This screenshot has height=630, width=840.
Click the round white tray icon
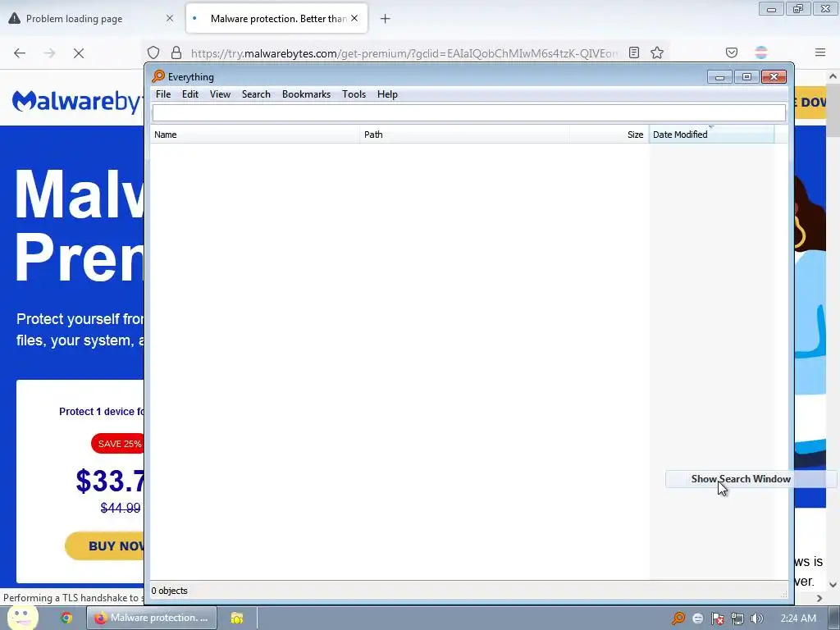coord(697,619)
